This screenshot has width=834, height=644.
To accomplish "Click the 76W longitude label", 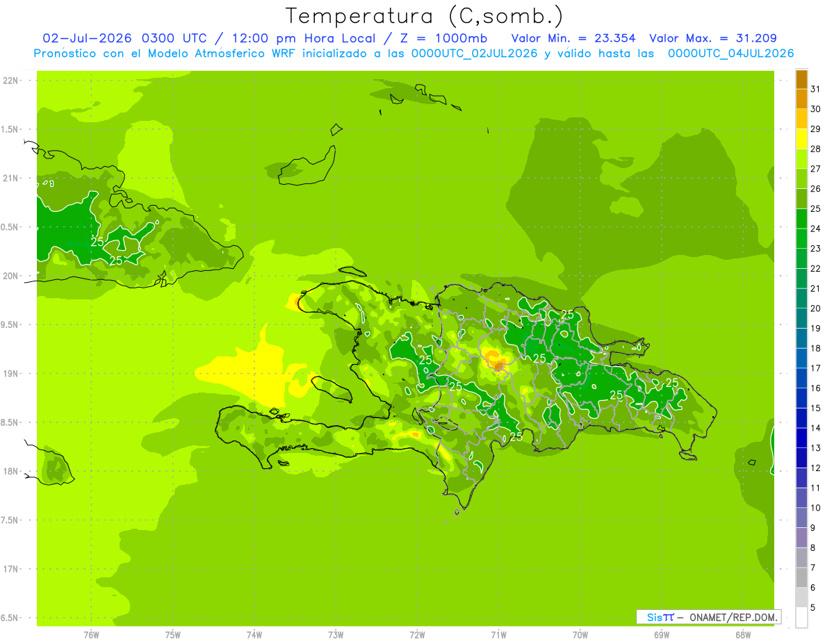I will [x=91, y=634].
